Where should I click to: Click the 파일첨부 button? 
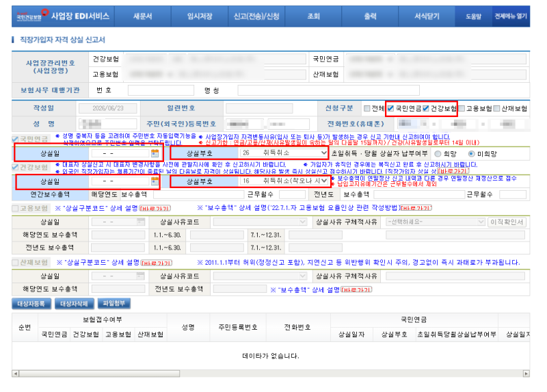click(114, 303)
